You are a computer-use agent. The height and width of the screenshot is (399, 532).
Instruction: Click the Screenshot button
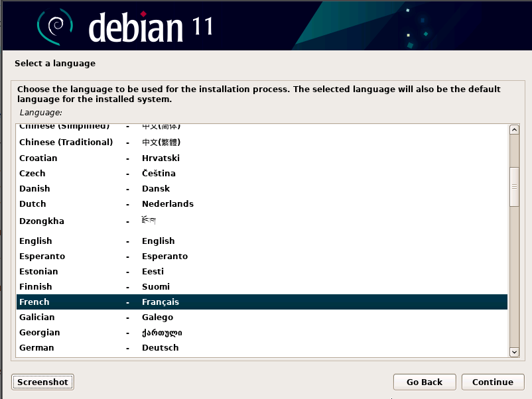pyautogui.click(x=42, y=382)
